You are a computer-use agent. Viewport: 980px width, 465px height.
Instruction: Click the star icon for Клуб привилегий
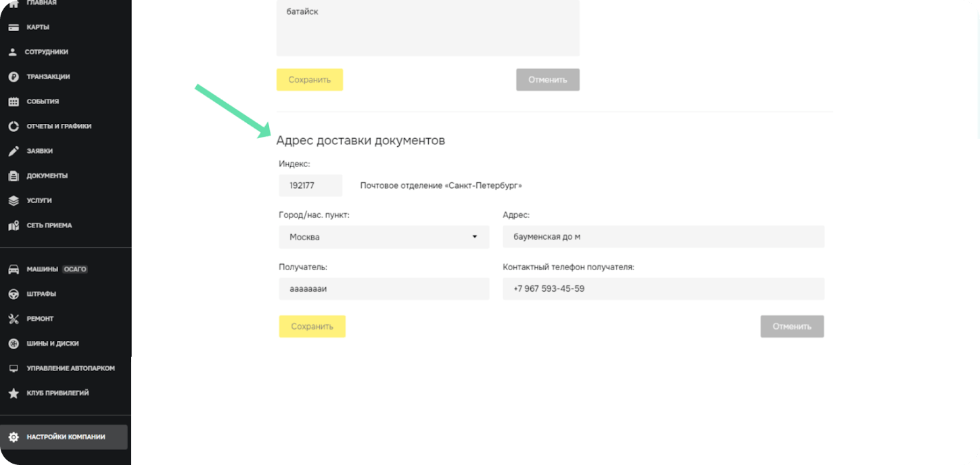coord(13,393)
